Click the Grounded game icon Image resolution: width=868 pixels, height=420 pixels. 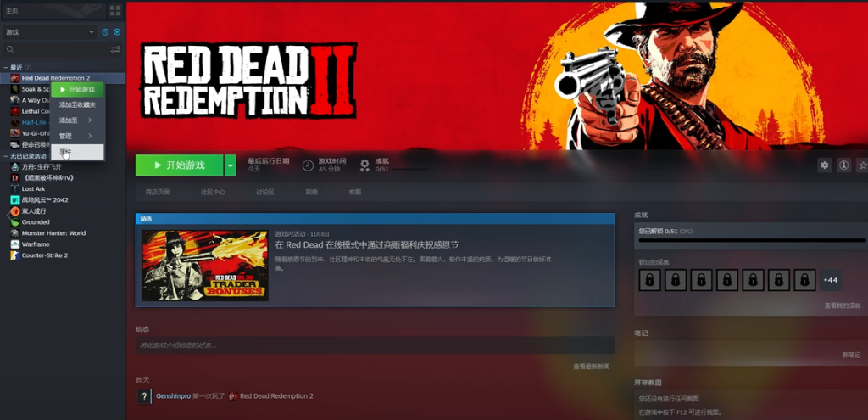pos(15,222)
